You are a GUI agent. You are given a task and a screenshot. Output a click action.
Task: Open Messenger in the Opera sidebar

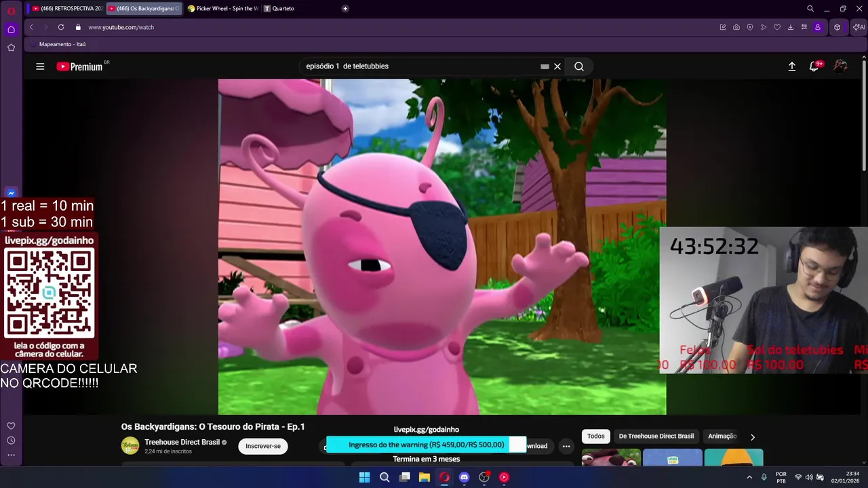pos(11,193)
